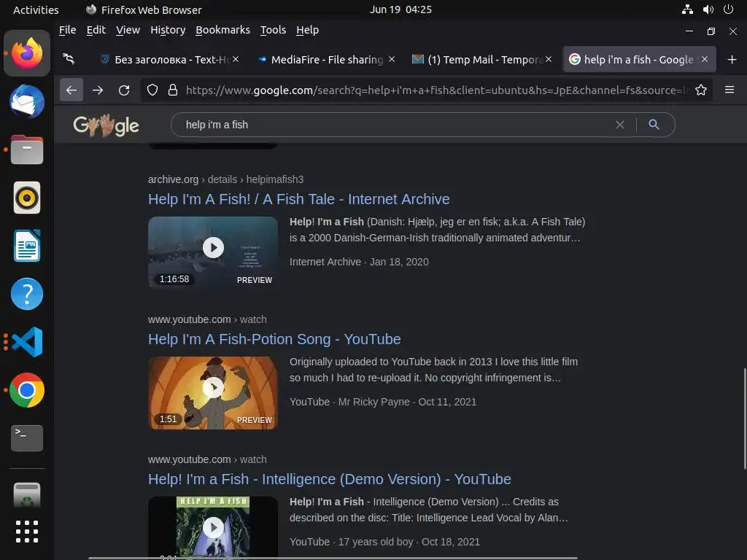Viewport: 747px width, 560px height.
Task: Show the applications grid
Action: coord(27,532)
